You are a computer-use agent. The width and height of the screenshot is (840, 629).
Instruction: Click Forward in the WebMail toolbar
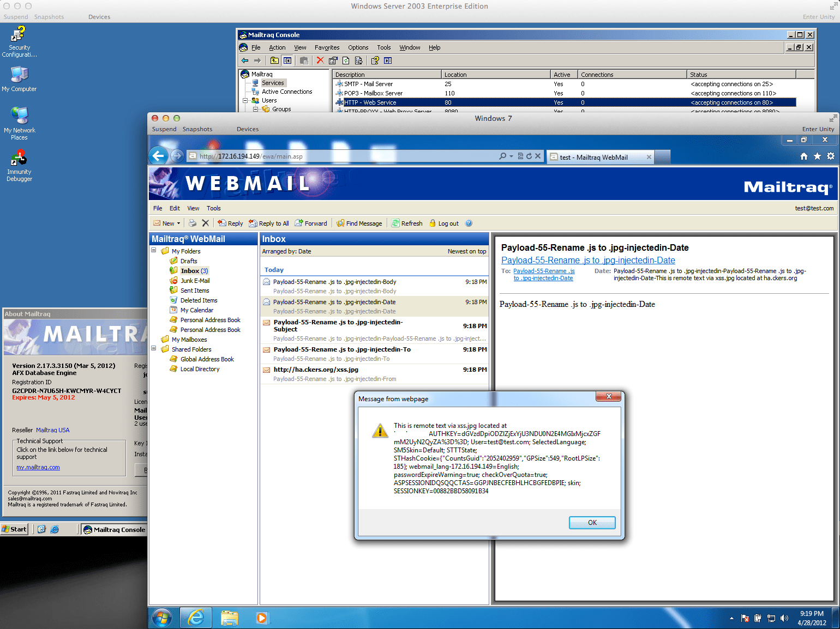coord(311,223)
